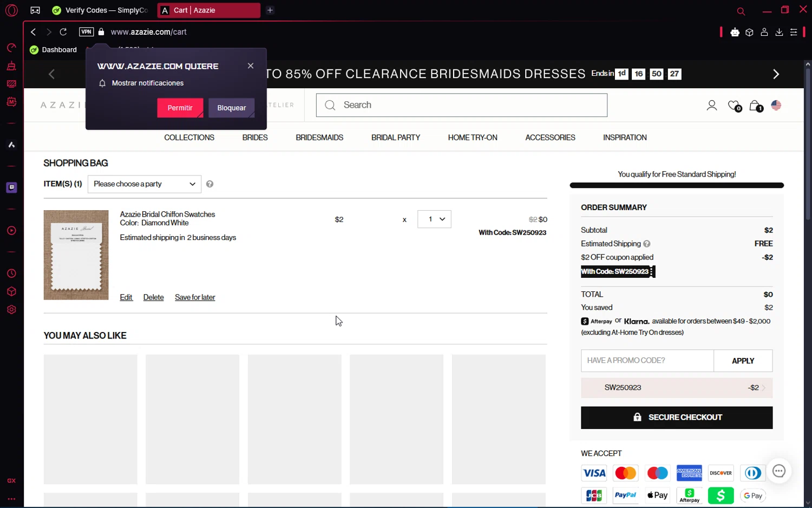Open the browser tab search icon
This screenshot has width=812, height=508.
(x=741, y=11)
